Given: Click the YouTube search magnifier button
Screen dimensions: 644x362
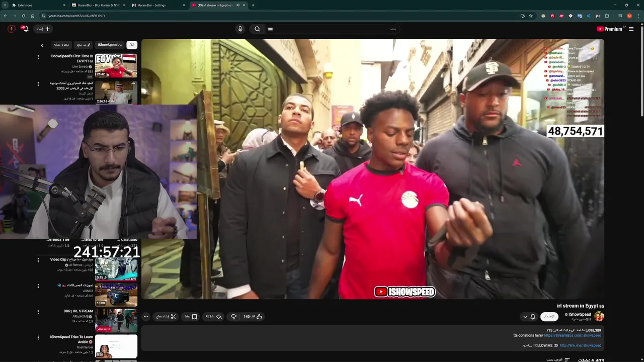Looking at the screenshot, I should tap(257, 29).
